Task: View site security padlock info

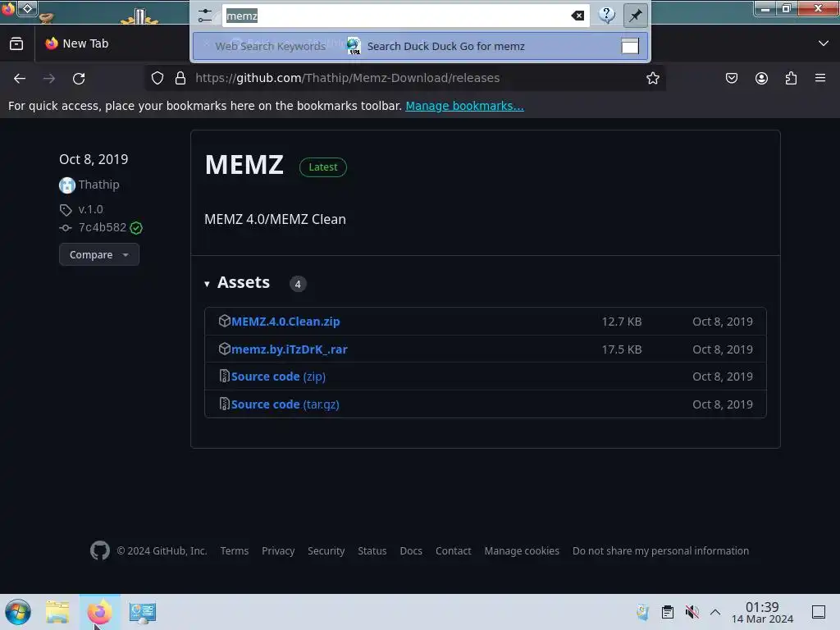Action: point(180,78)
